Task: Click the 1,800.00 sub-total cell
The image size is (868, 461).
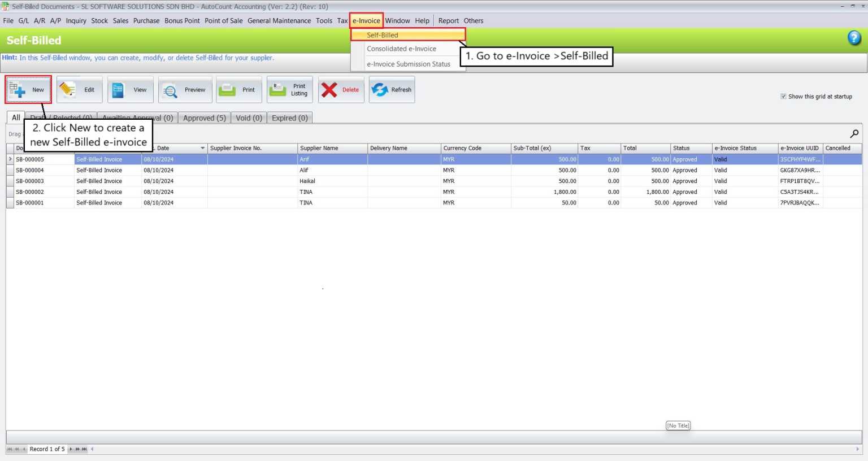Action: 544,192
